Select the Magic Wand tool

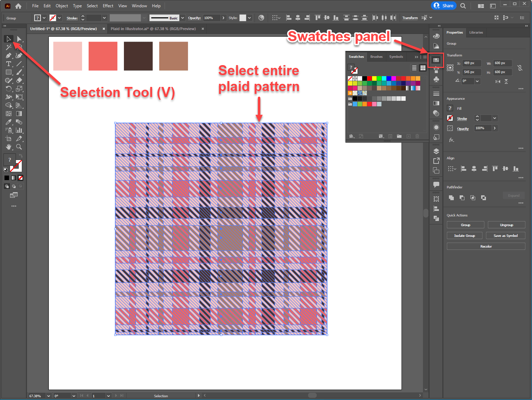point(9,47)
